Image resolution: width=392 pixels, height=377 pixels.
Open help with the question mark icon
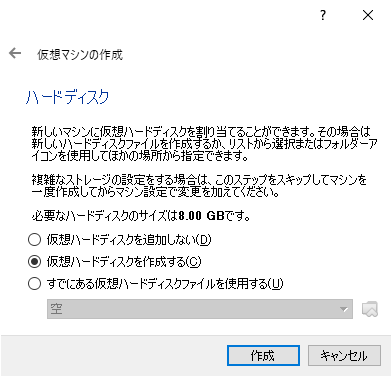323,15
